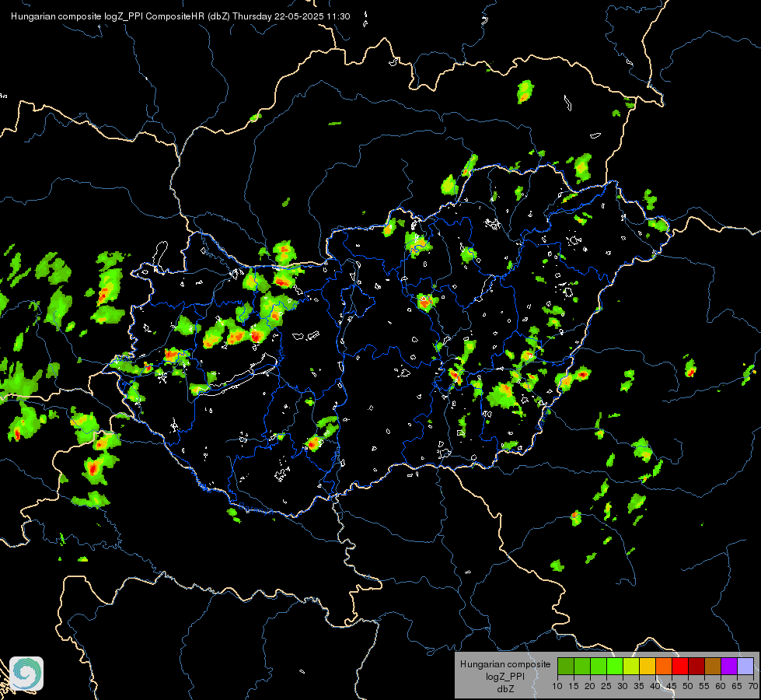Screen dimensions: 761x700
Task: Click the weather service swirl logo
Action: point(26,674)
